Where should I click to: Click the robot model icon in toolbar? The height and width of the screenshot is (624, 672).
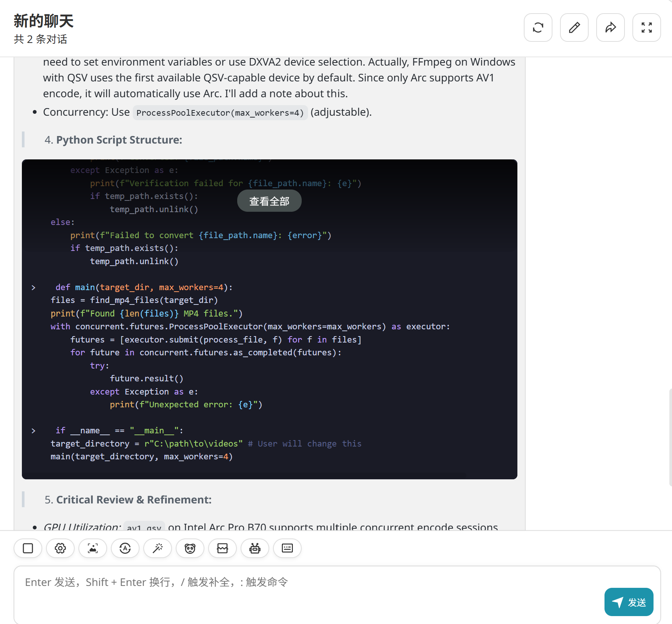[255, 548]
